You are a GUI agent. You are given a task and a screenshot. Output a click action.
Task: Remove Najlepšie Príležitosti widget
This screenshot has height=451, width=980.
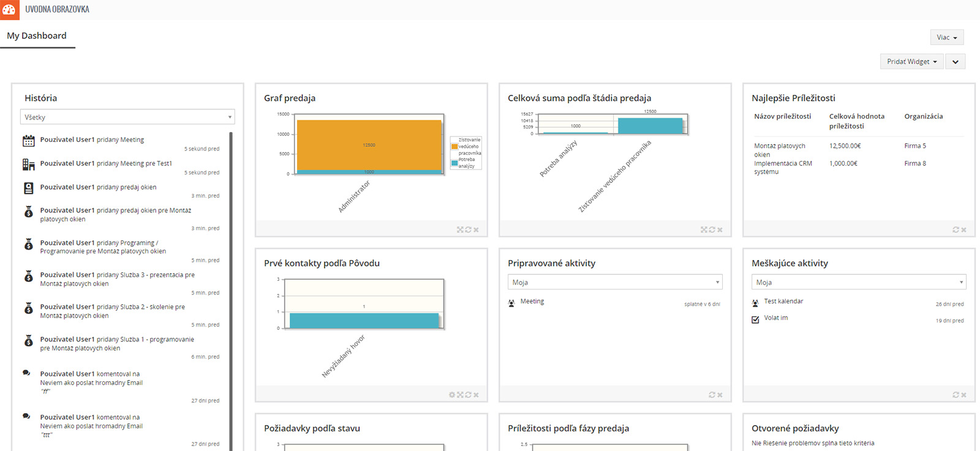[963, 230]
